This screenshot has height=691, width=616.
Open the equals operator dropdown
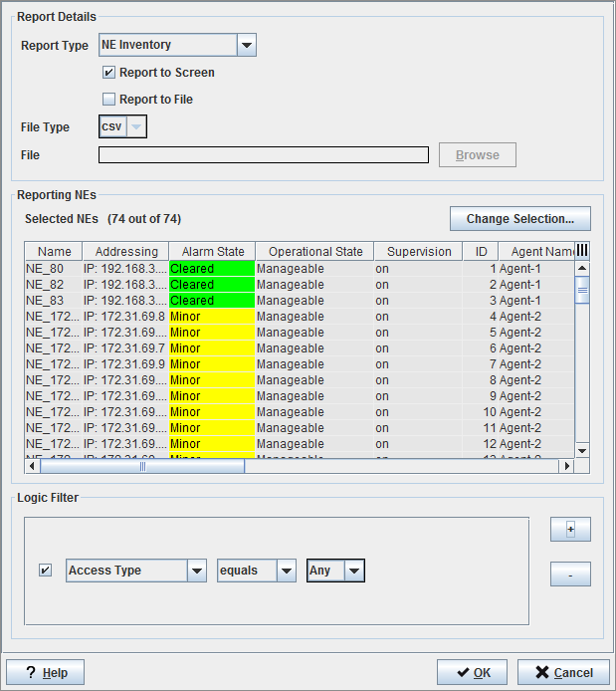pyautogui.click(x=287, y=571)
